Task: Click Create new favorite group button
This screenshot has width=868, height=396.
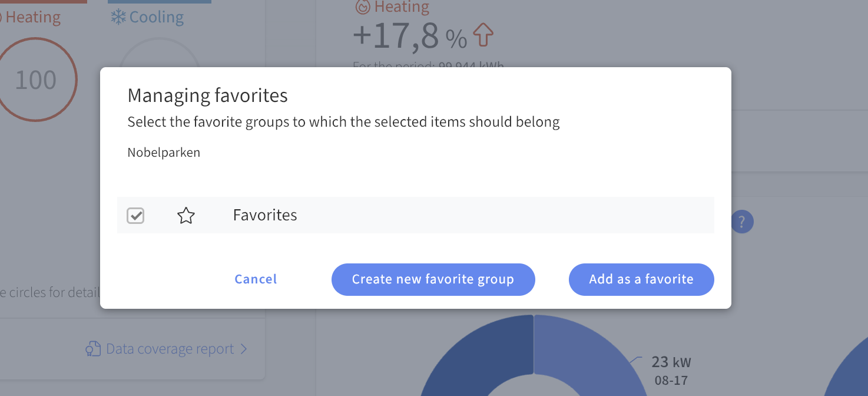Action: pos(433,279)
